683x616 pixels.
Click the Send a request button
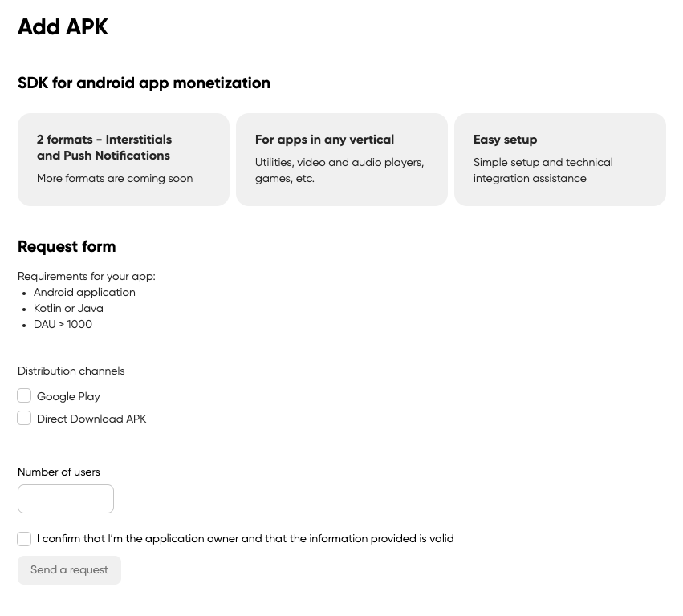point(69,569)
